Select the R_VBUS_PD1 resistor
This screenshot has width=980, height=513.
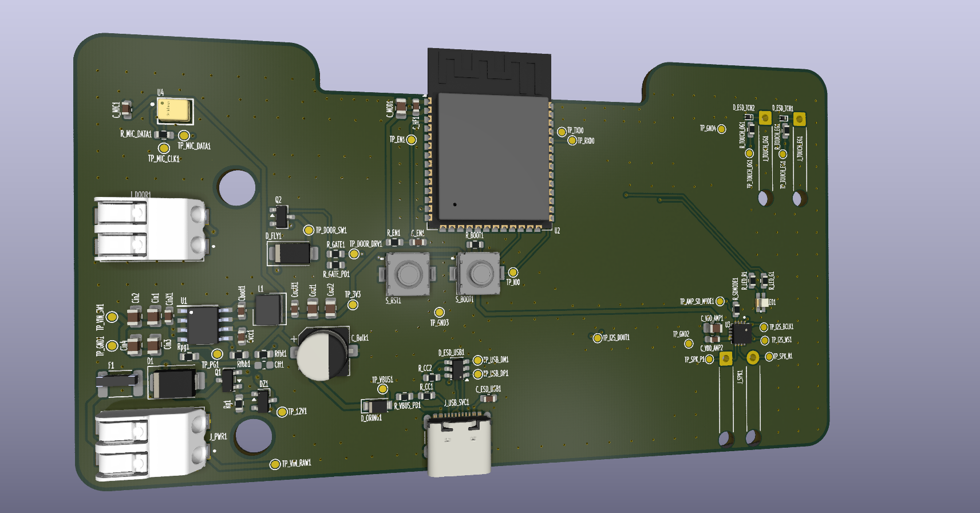pos(404,396)
